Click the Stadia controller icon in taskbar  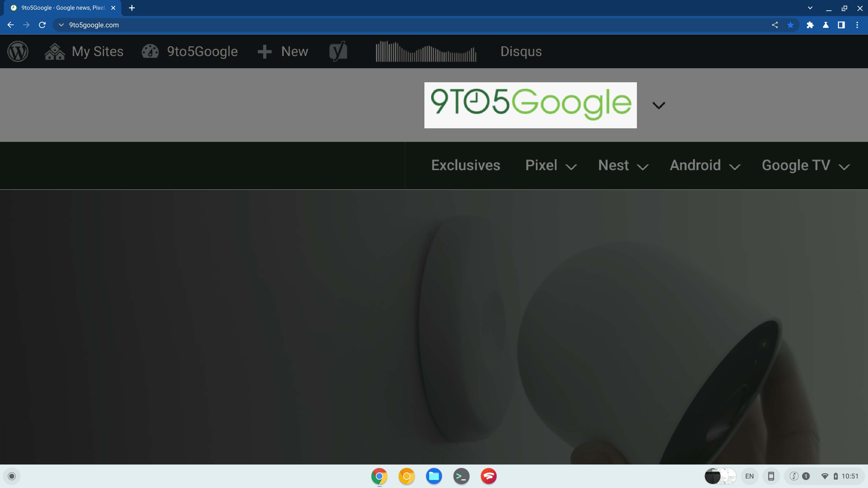click(489, 476)
